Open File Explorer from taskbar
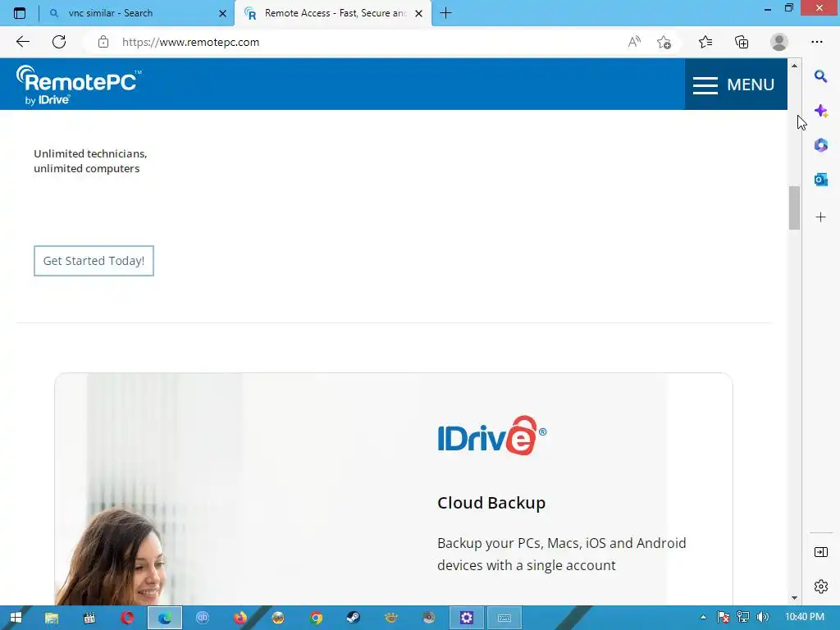Image resolution: width=840 pixels, height=630 pixels. (52, 618)
